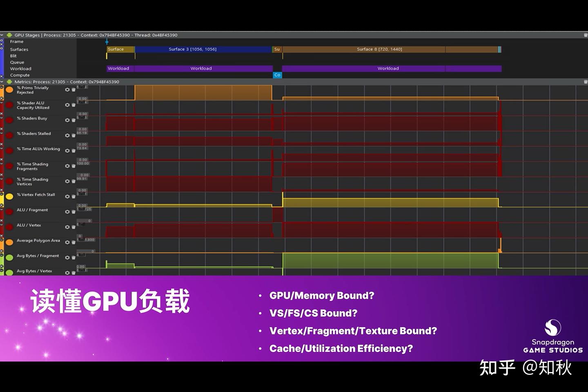Open gear settings for ALU / Vertex metric
The height and width of the screenshot is (392, 588).
(x=67, y=227)
